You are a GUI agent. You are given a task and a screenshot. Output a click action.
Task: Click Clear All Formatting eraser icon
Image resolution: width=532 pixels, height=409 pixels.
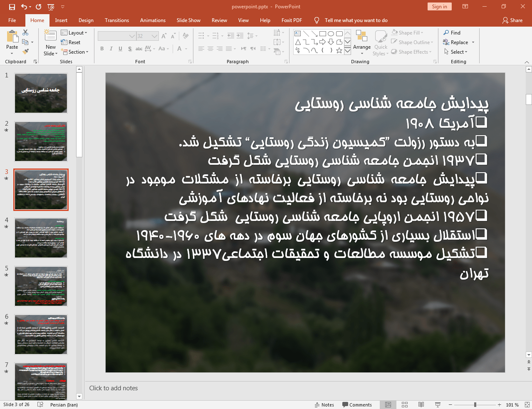186,36
